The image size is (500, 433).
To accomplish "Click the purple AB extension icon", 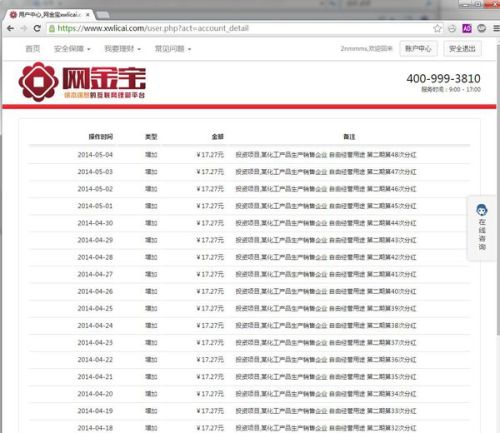I will click(467, 29).
